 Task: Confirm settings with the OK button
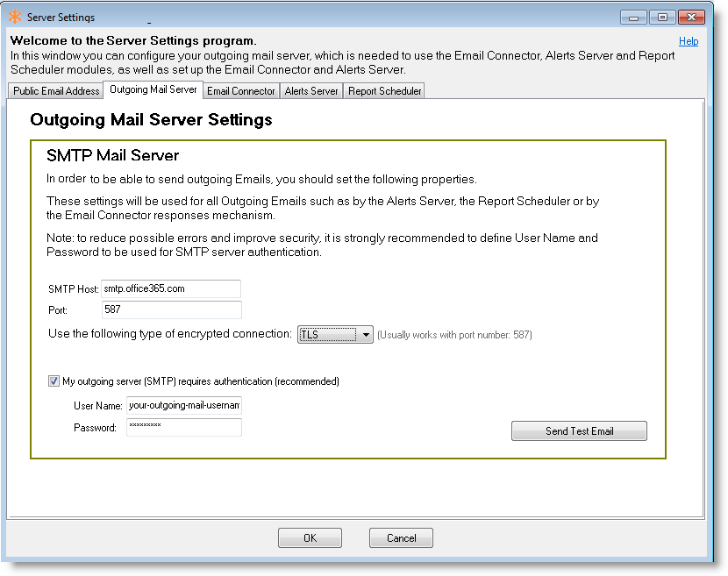[x=310, y=537]
